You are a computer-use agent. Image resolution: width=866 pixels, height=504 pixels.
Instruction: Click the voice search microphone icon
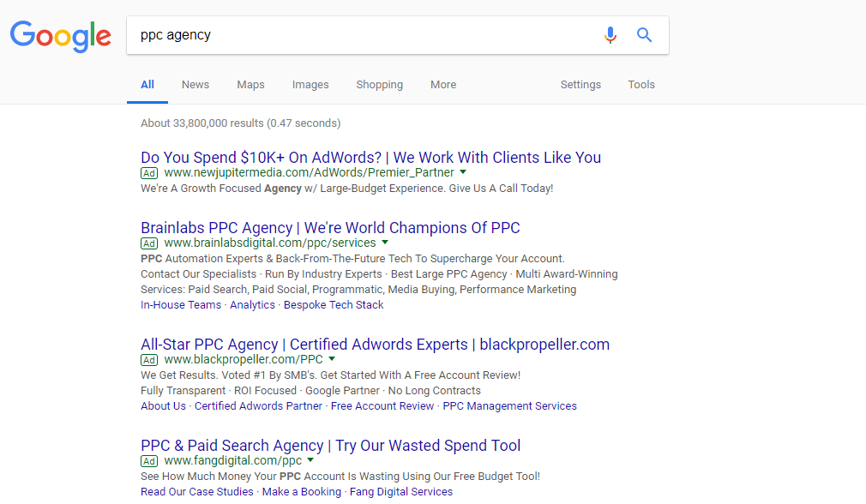610,35
